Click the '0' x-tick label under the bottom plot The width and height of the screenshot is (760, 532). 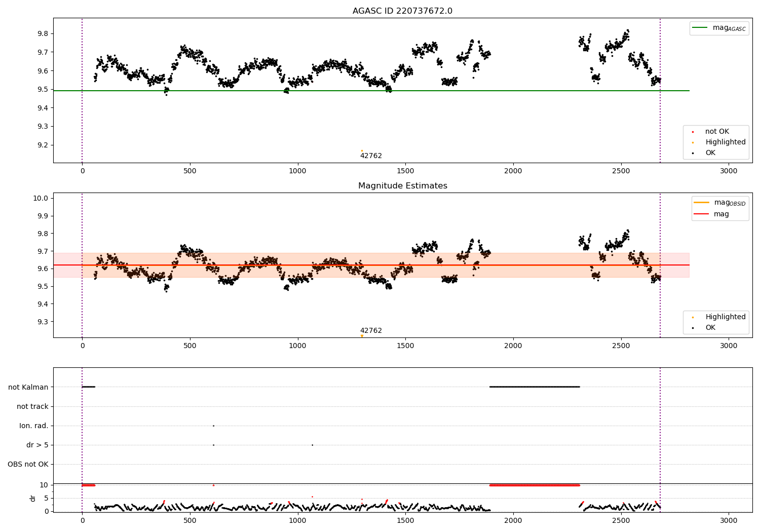(x=82, y=520)
